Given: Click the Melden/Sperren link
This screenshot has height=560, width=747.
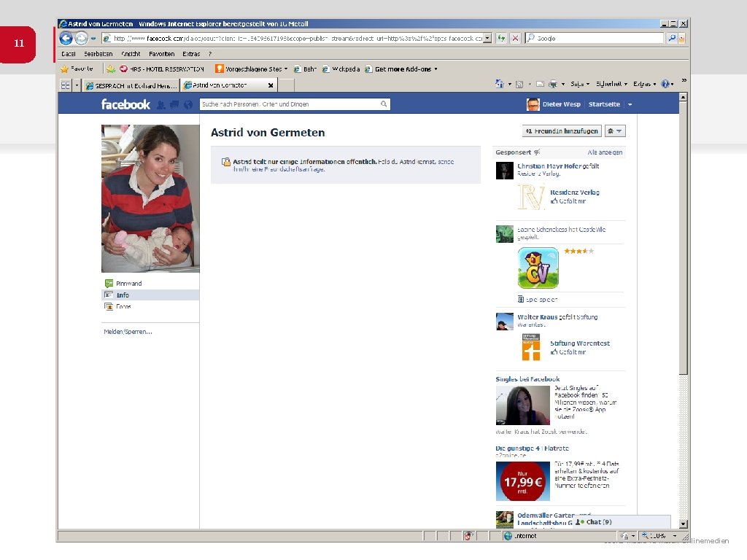Looking at the screenshot, I should point(128,332).
